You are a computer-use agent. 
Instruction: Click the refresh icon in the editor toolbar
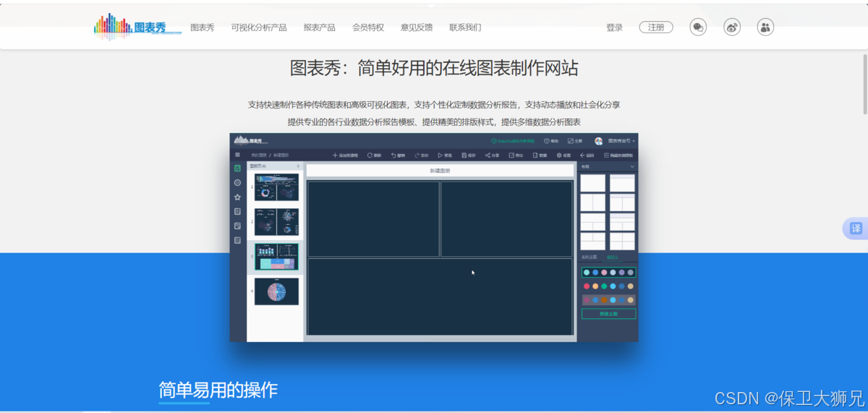pos(370,155)
